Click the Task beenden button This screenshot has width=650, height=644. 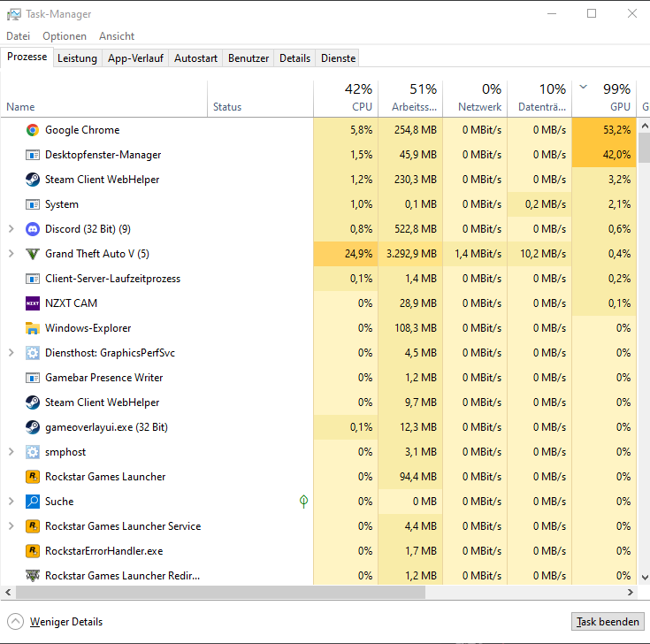(x=608, y=622)
